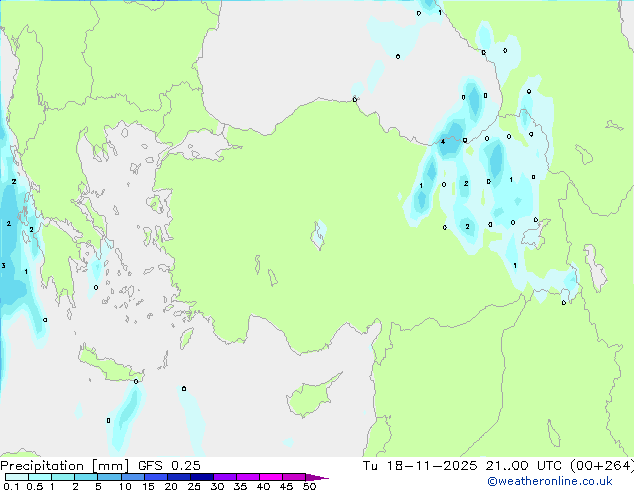The height and width of the screenshot is (490, 634).
Task: Choose the legend swatch between 45 and 50
Action: (x=294, y=477)
